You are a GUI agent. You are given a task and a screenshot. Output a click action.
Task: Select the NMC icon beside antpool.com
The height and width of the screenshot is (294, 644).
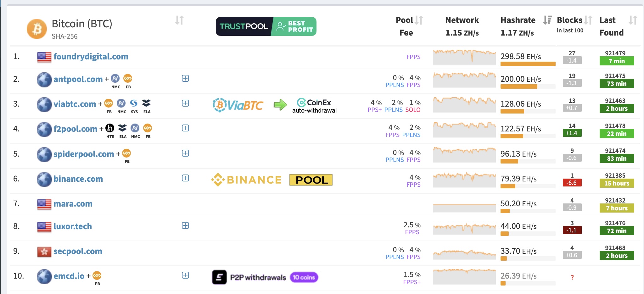coord(115,79)
